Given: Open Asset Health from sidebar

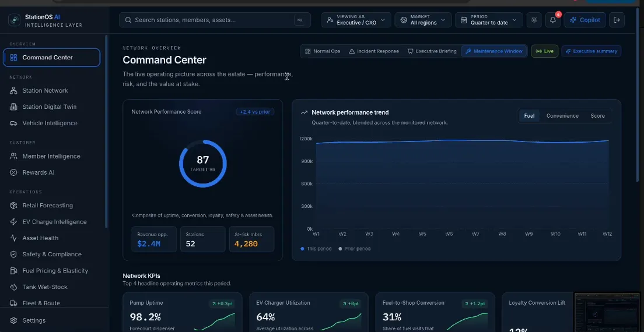Looking at the screenshot, I should point(40,238).
